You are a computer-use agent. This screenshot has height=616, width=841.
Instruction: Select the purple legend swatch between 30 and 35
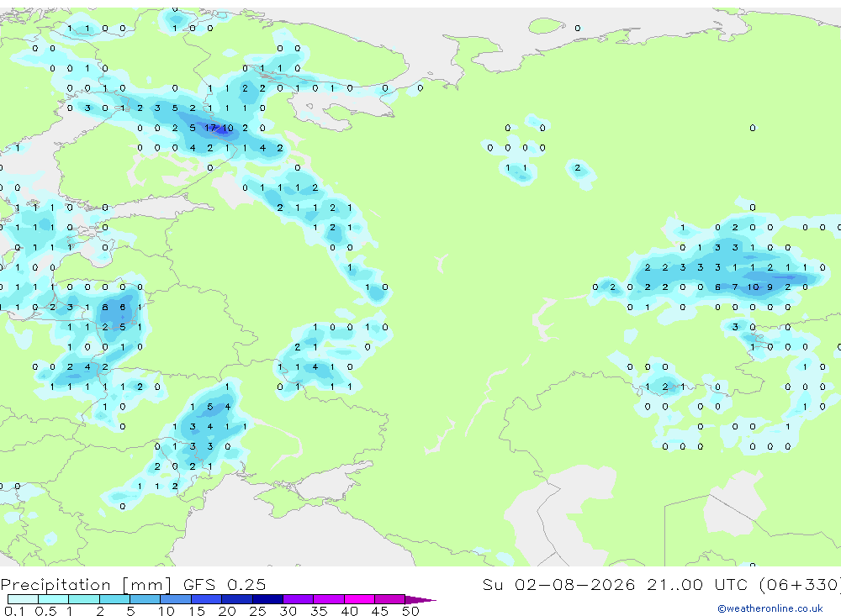pyautogui.click(x=299, y=599)
